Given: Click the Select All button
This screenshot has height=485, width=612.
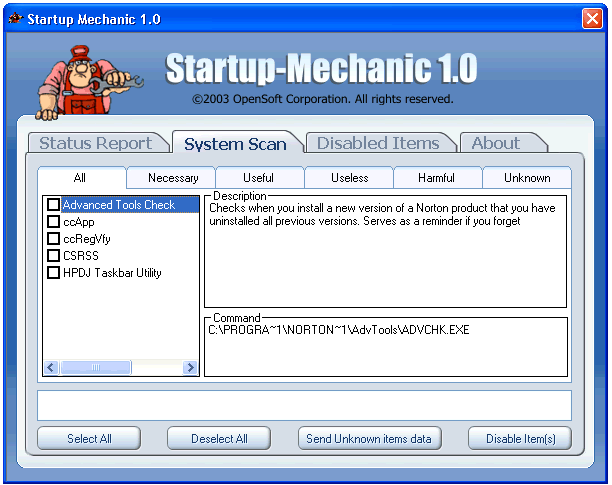Looking at the screenshot, I should [89, 439].
